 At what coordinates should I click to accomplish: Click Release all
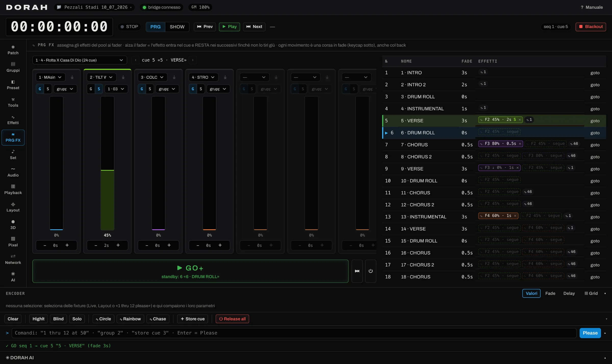(x=232, y=319)
